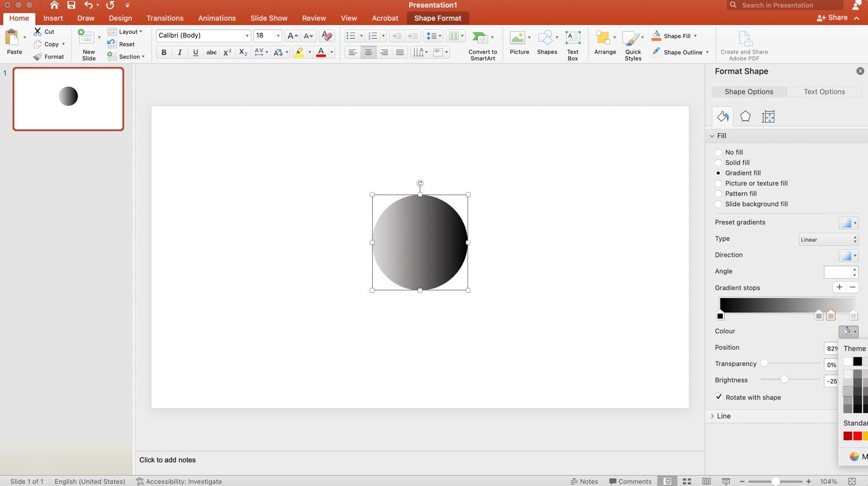This screenshot has width=868, height=486.
Task: Open the Fill & Line paint bucket icon
Action: coord(722,116)
